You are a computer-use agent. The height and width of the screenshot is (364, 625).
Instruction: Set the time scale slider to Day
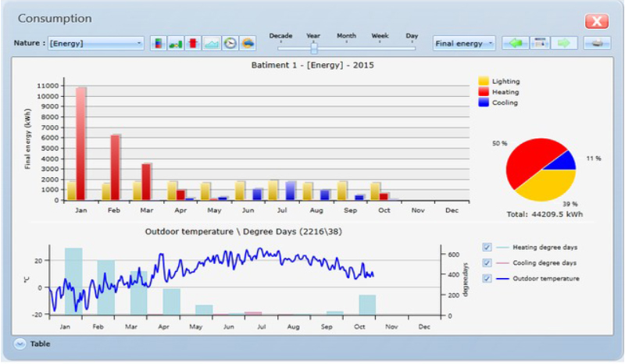pos(412,48)
